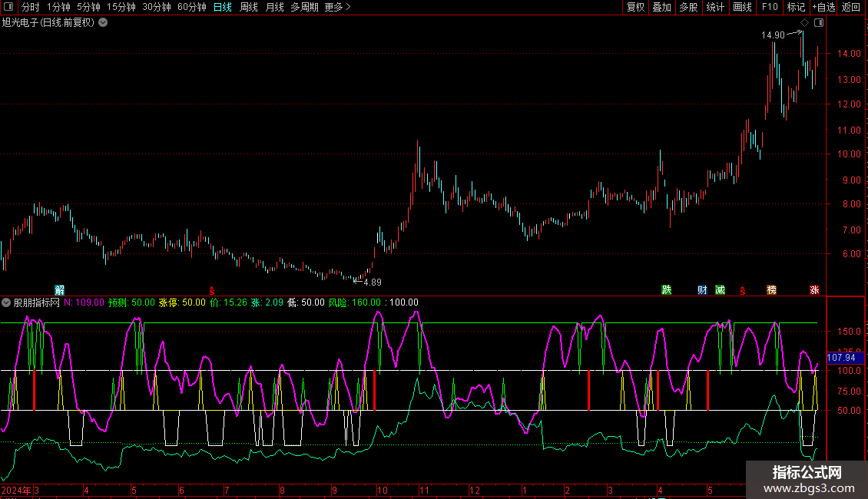Expand the 更多 periods menu
This screenshot has height=499, width=868.
coord(337,7)
